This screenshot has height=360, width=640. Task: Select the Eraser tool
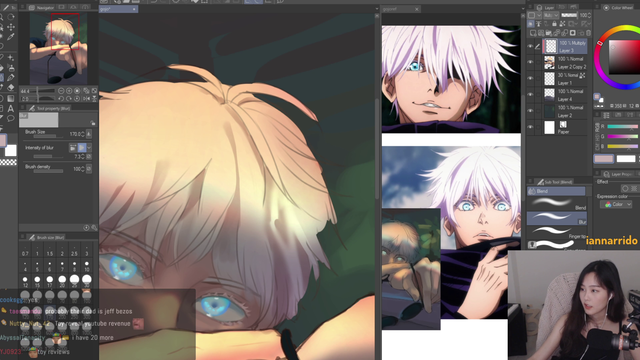11,87
